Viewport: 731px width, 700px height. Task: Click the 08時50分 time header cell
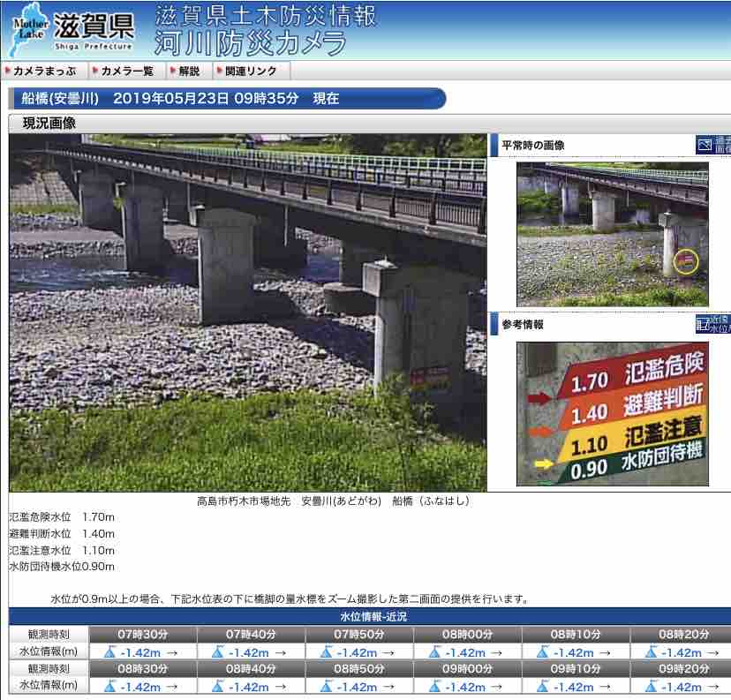(359, 669)
